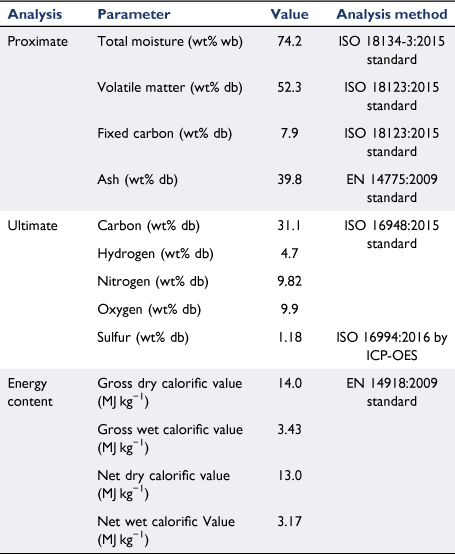Click the Parameter column header

[134, 14]
